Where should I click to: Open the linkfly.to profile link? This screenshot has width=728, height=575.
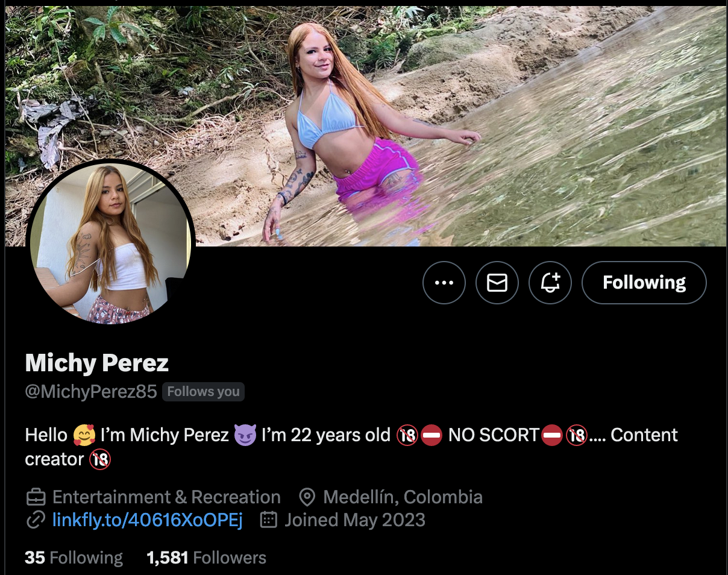(148, 520)
